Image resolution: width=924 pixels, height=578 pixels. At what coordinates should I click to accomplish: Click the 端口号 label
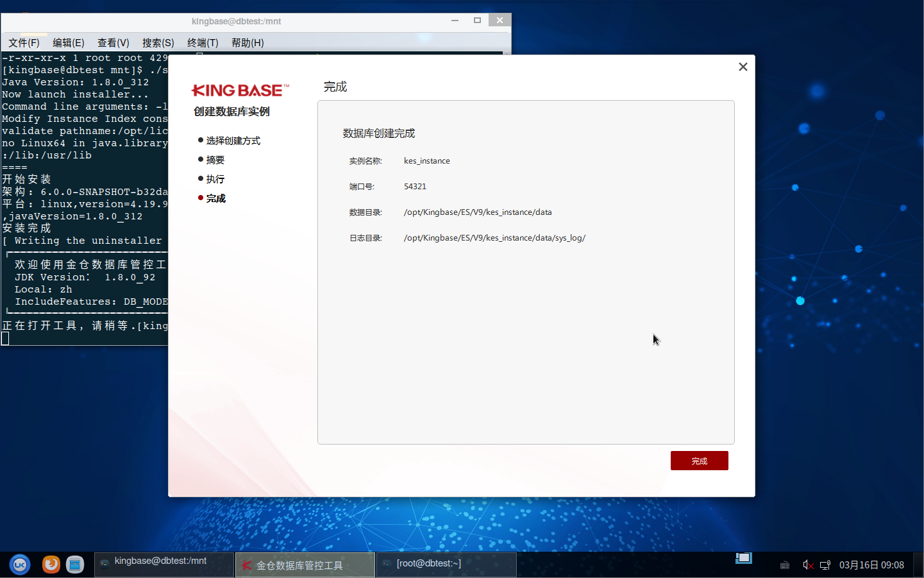pyautogui.click(x=362, y=187)
